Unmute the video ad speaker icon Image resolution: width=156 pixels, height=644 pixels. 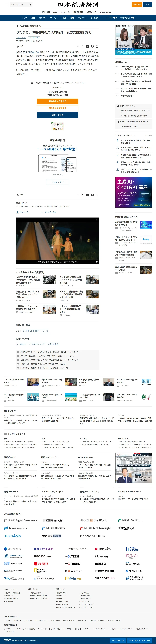coord(97,262)
